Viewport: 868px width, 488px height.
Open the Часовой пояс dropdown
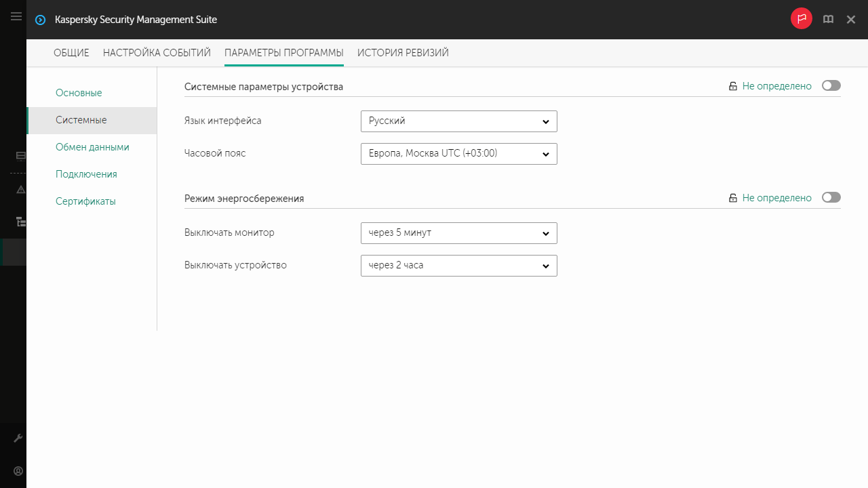(458, 154)
